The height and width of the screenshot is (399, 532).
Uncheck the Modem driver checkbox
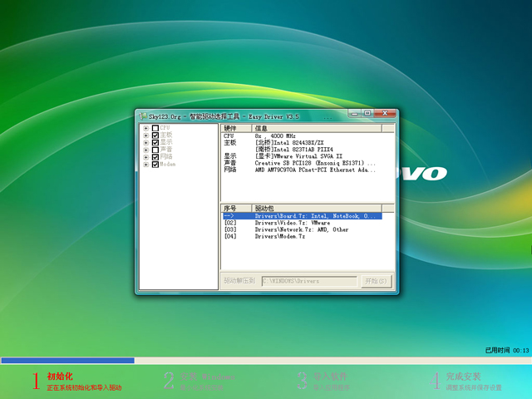pyautogui.click(x=155, y=165)
